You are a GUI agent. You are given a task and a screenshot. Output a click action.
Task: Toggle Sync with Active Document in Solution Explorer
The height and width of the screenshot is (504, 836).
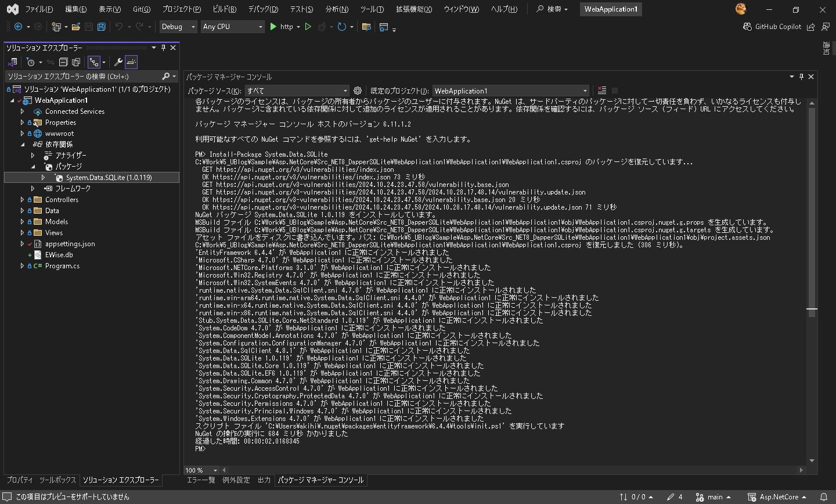[x=51, y=62]
